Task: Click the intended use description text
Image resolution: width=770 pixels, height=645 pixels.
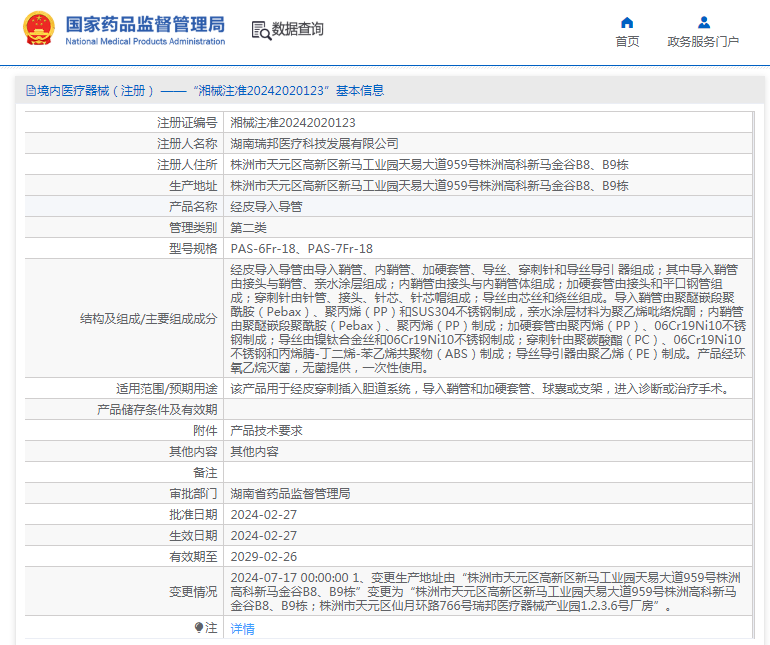Action: coord(481,389)
